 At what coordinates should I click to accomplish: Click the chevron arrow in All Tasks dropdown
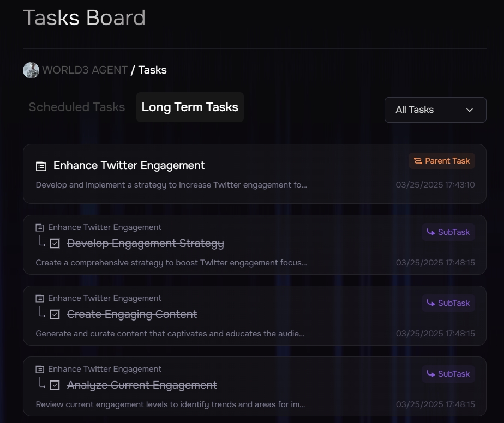470,110
